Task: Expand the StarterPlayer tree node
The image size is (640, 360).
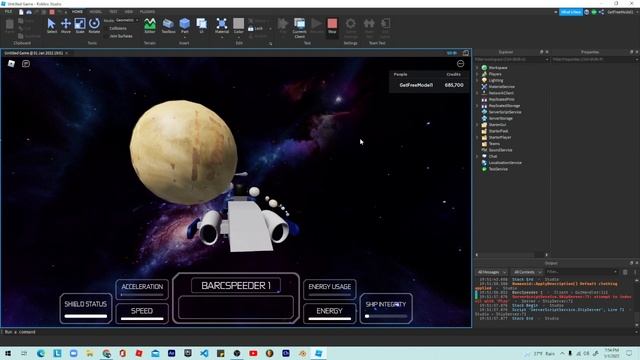Action: tap(477, 137)
